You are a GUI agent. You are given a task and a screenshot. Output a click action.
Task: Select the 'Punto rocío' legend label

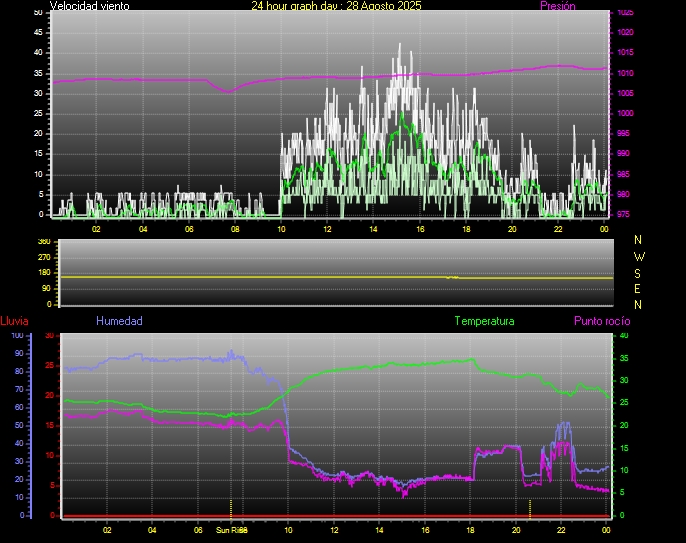tap(602, 321)
